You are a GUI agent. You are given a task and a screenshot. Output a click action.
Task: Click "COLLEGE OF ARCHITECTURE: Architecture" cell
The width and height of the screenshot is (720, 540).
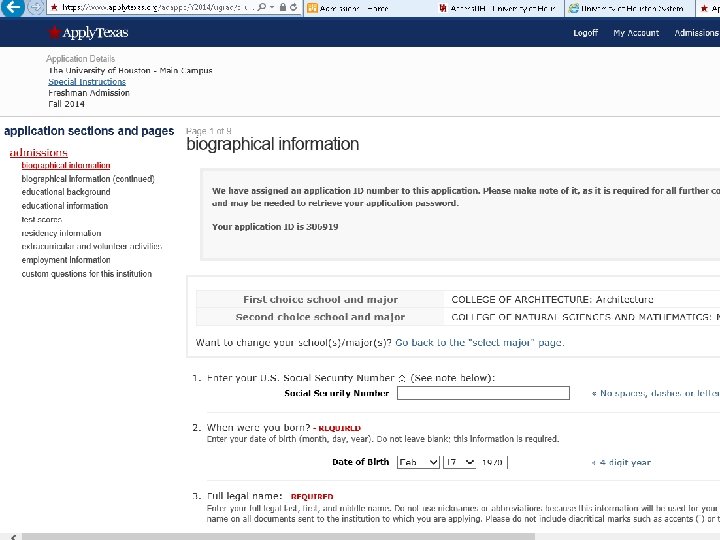point(552,299)
